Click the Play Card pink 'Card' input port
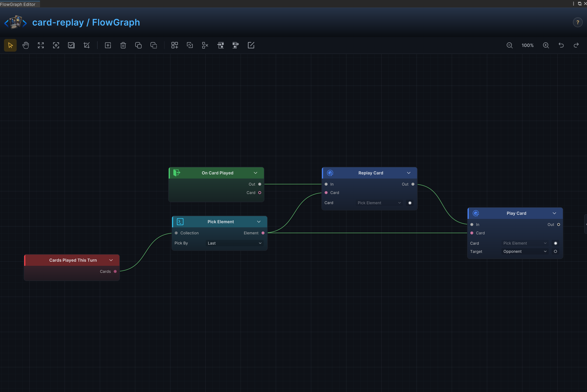The image size is (587, 392). click(x=472, y=233)
